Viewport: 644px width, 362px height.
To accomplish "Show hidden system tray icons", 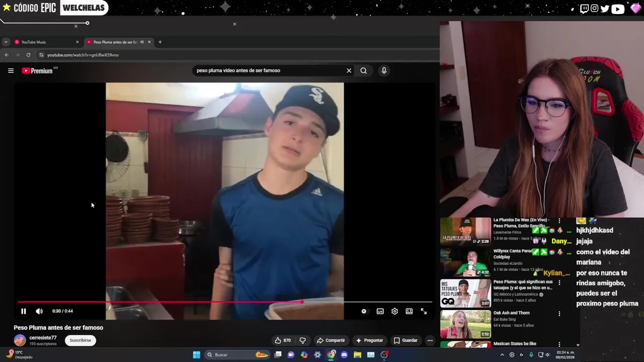I will (x=502, y=355).
